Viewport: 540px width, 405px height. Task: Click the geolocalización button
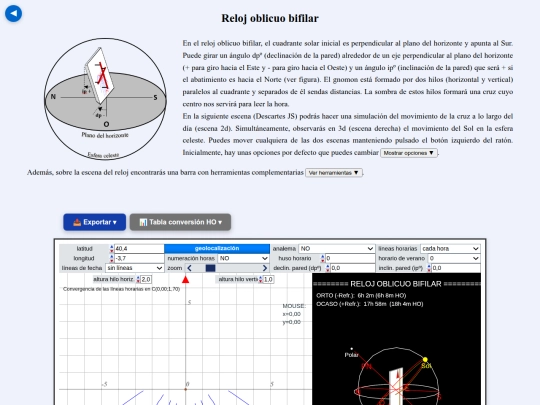coord(217,248)
